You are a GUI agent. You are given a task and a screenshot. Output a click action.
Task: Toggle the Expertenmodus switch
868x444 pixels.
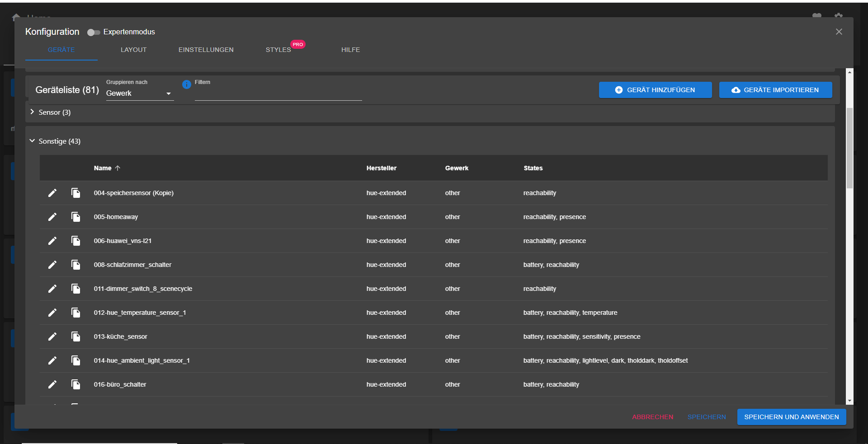[x=94, y=32]
